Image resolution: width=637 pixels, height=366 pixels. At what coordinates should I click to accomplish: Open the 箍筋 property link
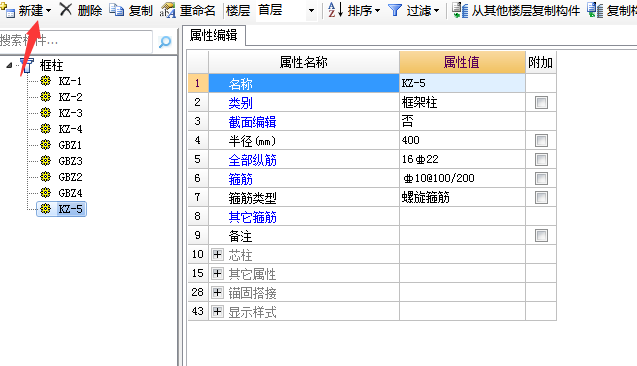pyautogui.click(x=240, y=179)
